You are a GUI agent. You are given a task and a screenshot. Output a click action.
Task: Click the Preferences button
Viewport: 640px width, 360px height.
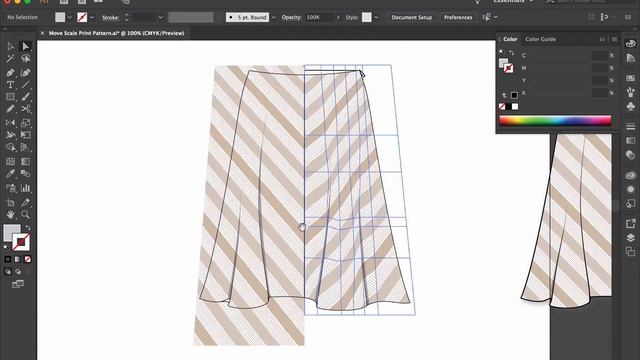458,17
